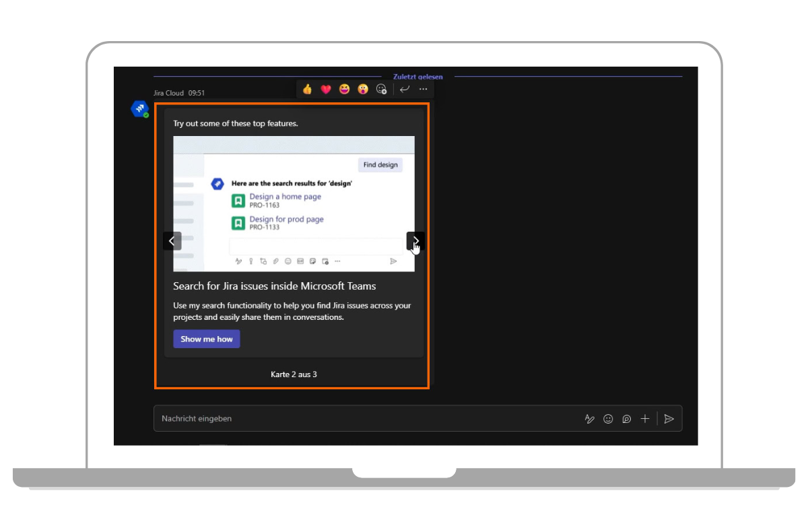Screen dimensions: 808x532
Task: Open text formatting options in compose box
Action: click(590, 419)
